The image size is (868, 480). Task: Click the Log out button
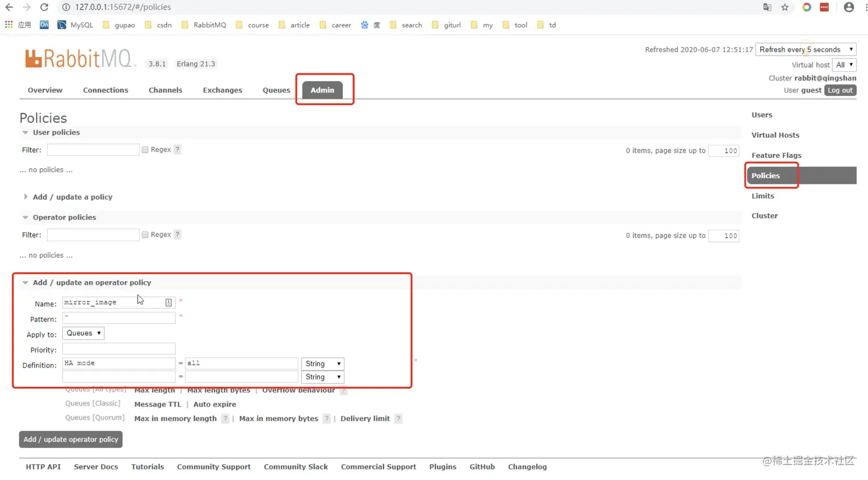tap(840, 90)
